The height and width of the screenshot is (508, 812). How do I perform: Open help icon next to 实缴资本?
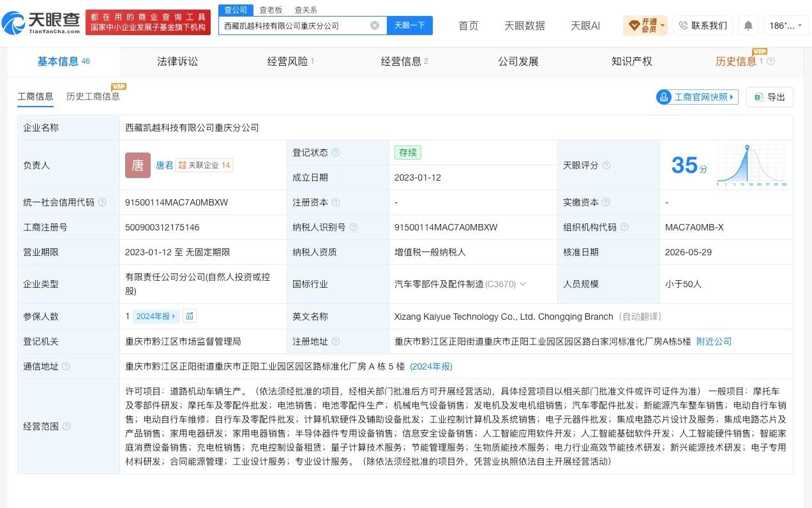tap(606, 202)
